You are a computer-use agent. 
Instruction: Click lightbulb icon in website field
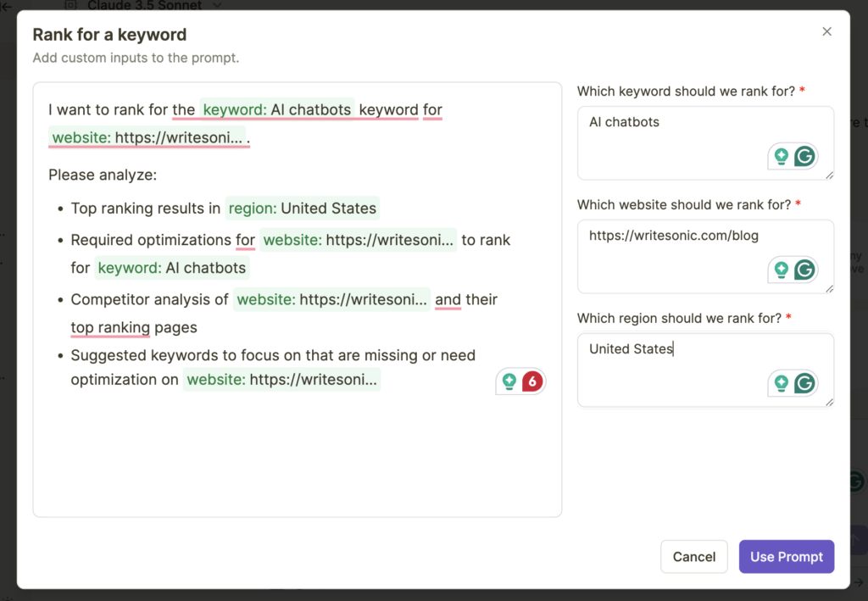click(x=781, y=270)
